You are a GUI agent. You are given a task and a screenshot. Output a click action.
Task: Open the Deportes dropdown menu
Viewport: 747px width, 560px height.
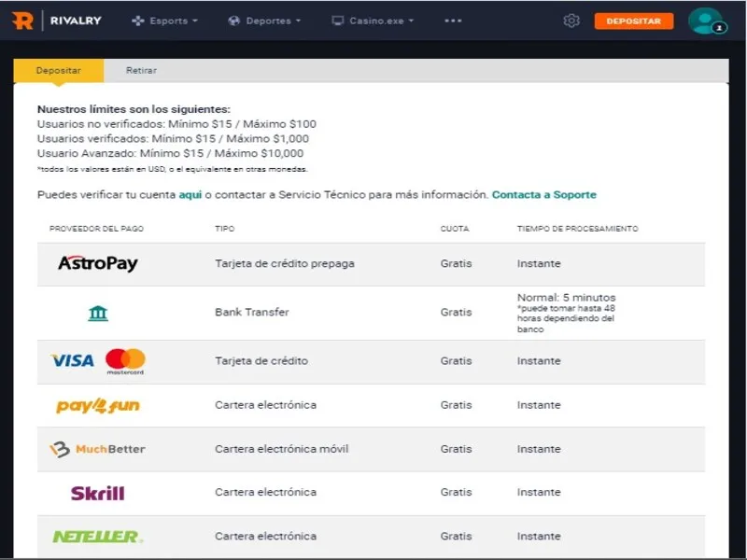point(264,21)
